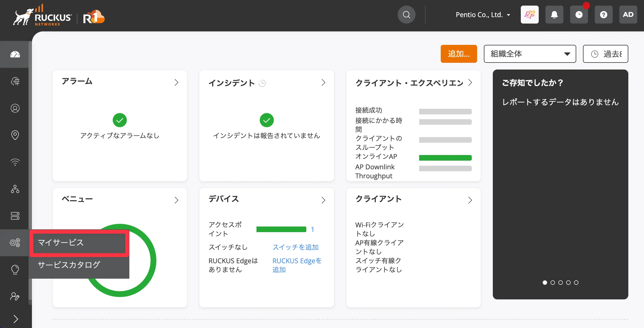Select マイサービス in the flyout menu

(79, 243)
